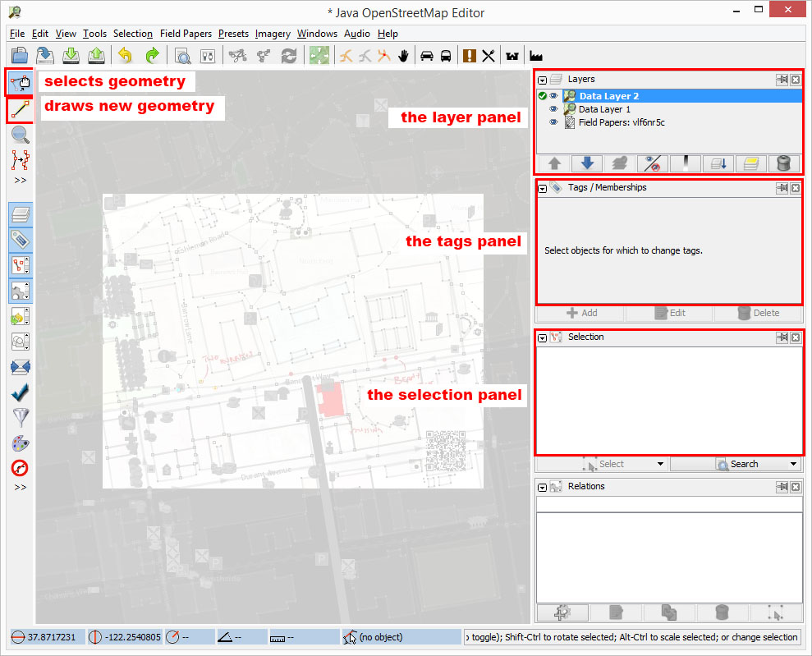Delete layer using the trash can button

click(783, 163)
